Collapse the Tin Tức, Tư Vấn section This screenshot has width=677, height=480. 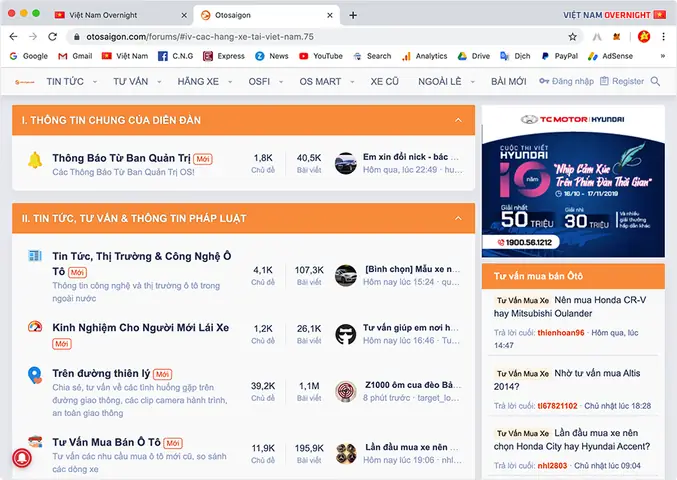coord(458,218)
